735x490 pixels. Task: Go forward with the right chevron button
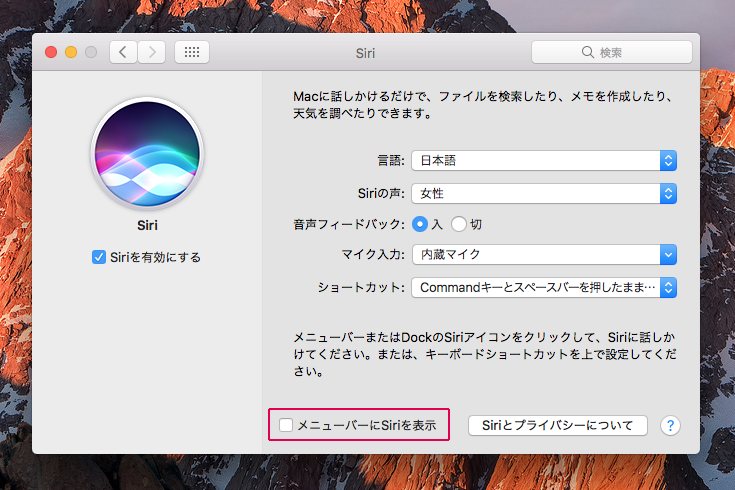point(151,52)
